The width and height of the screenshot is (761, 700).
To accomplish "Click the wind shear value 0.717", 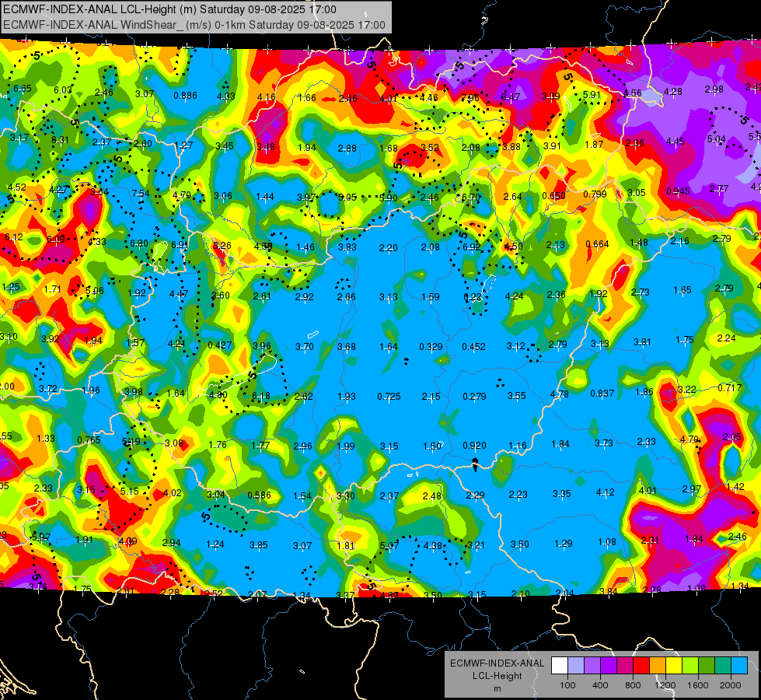I will [729, 387].
